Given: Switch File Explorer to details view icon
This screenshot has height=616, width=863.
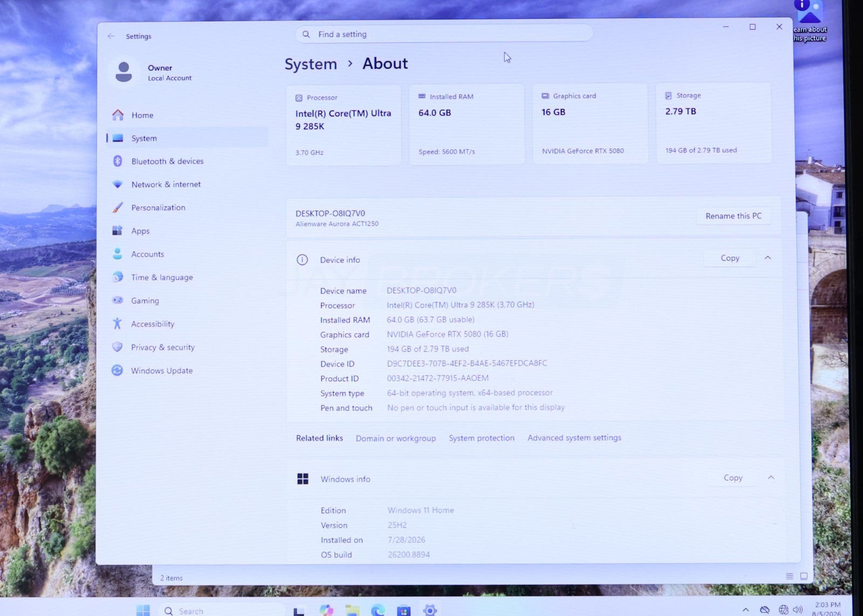Looking at the screenshot, I should click(x=789, y=577).
